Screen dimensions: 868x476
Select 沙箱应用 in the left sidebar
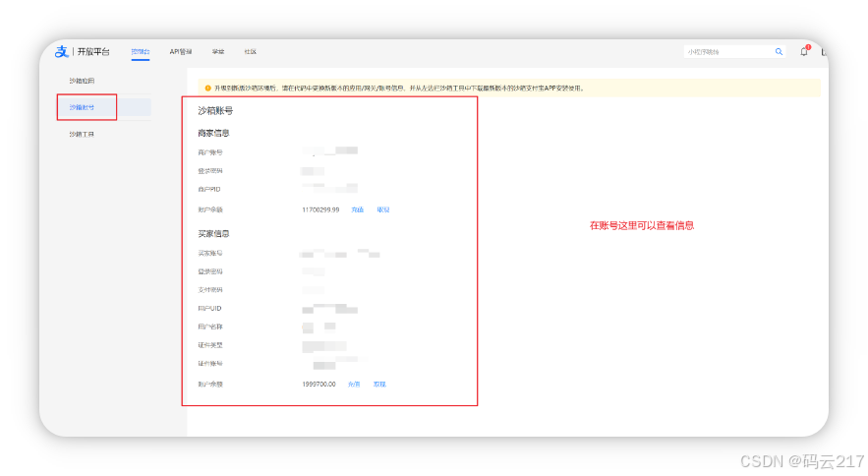pyautogui.click(x=82, y=81)
